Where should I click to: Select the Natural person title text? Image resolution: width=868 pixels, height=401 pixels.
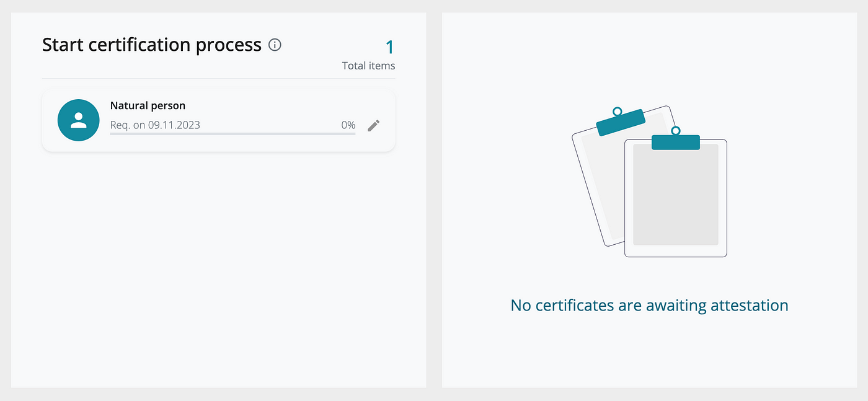point(148,105)
